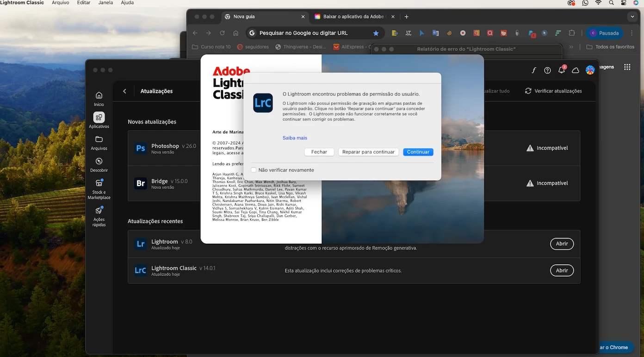Open Google apps grid icon
Viewport: 644px width, 357px height.
[627, 67]
